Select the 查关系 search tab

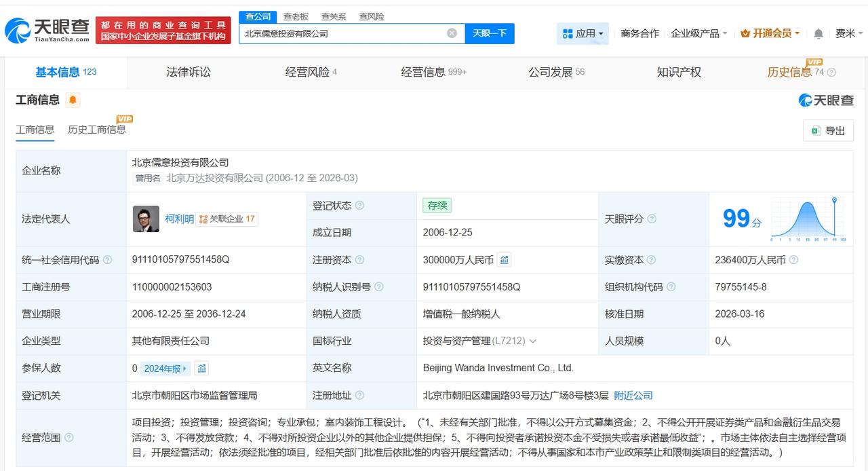(334, 16)
